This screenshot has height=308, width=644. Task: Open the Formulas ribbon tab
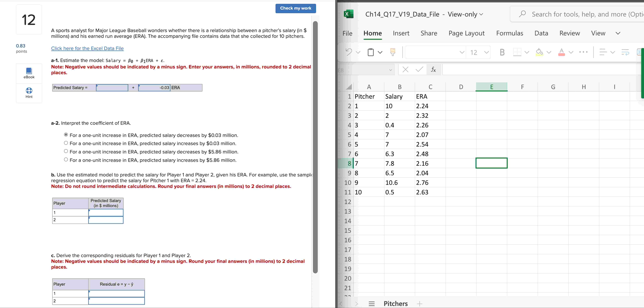tap(509, 33)
